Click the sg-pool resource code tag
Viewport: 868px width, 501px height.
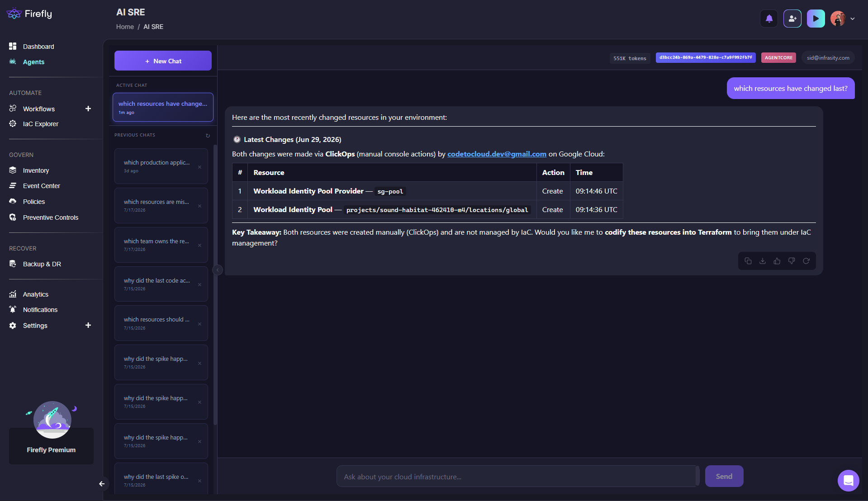point(390,192)
